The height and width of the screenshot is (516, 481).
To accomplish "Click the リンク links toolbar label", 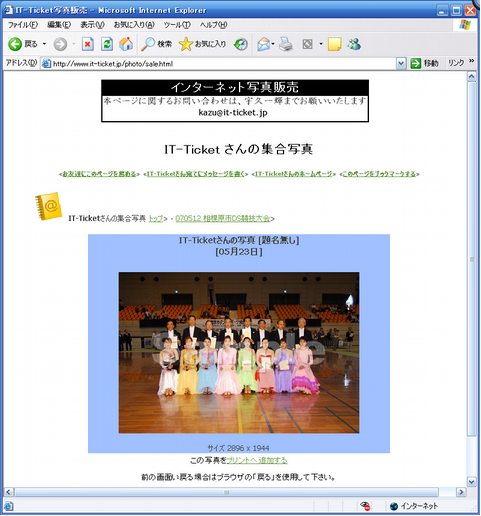I will pos(456,63).
